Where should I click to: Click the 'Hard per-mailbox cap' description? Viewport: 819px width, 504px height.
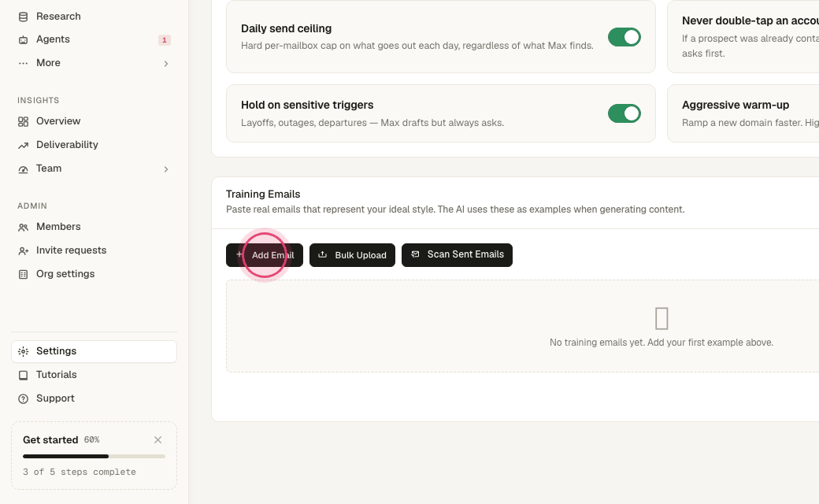(x=417, y=46)
